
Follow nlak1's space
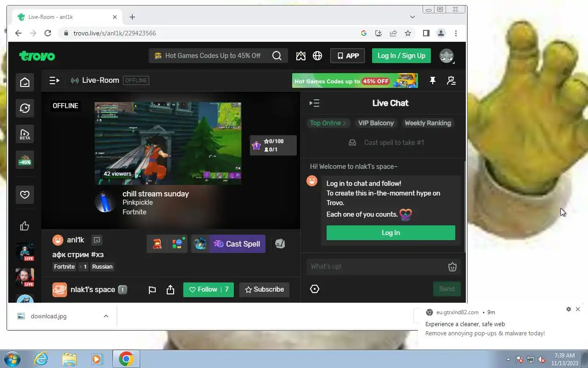pos(209,289)
